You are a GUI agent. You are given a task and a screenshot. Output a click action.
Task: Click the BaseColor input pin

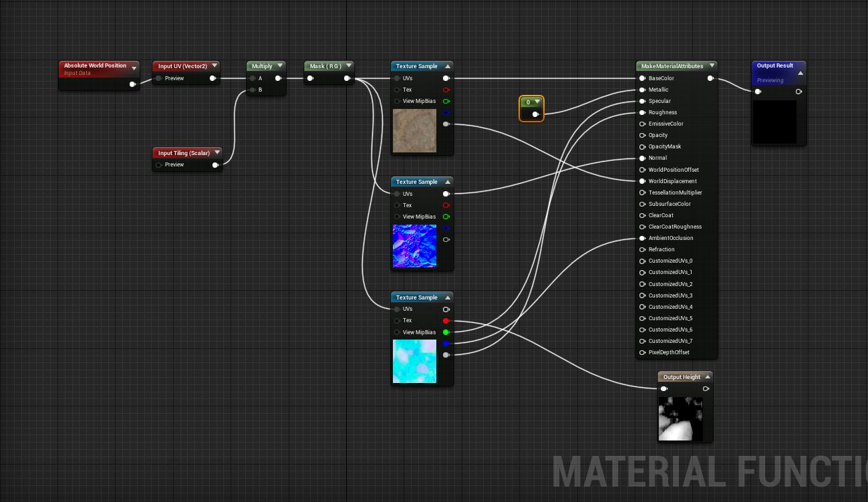(x=642, y=78)
